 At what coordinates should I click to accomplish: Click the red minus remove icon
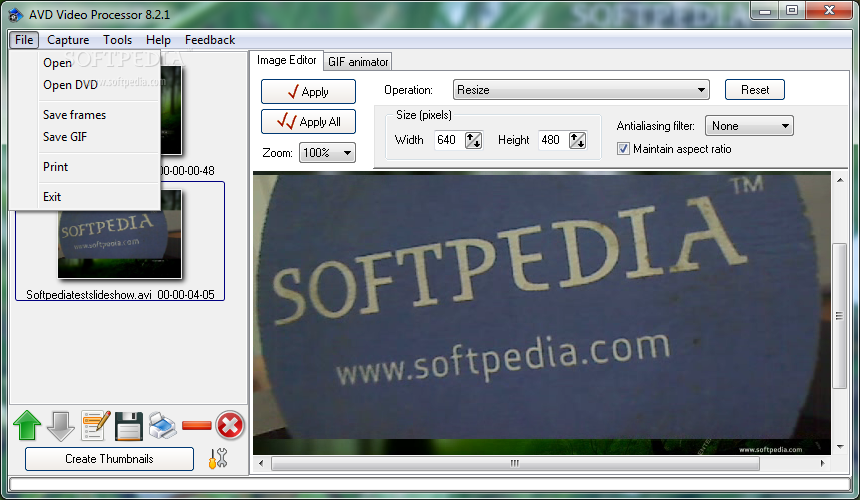[x=196, y=425]
